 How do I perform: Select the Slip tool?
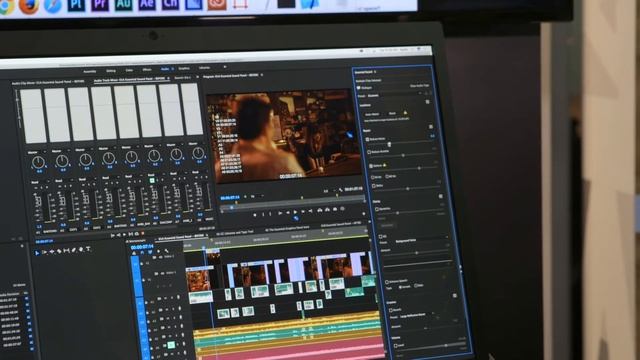[67, 251]
